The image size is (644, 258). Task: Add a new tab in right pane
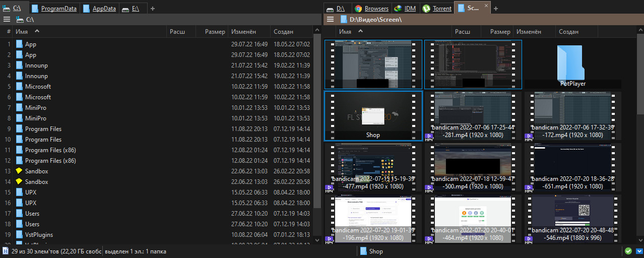[495, 9]
